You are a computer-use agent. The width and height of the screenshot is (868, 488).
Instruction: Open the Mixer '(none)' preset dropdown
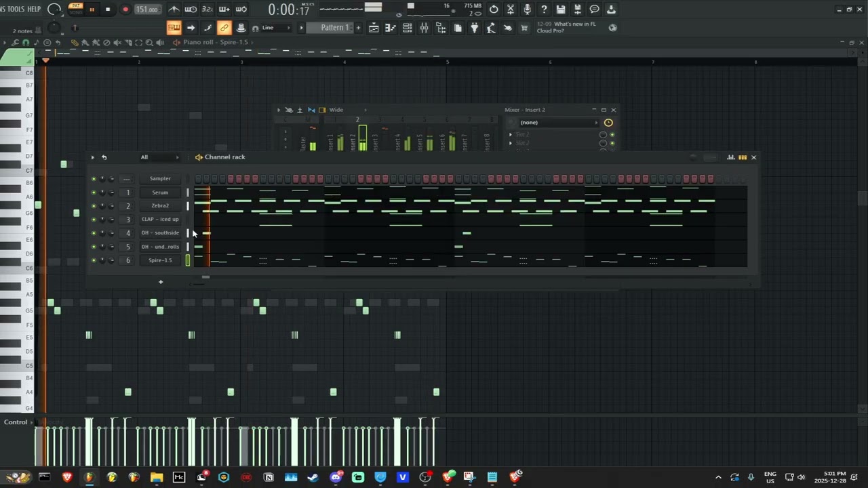(x=559, y=123)
